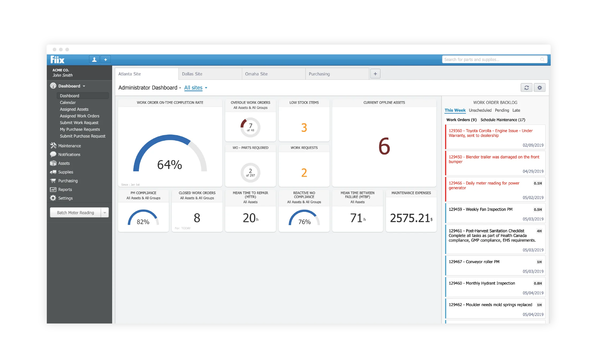
Task: Click the Low Stock Items count 3
Action: tap(304, 128)
